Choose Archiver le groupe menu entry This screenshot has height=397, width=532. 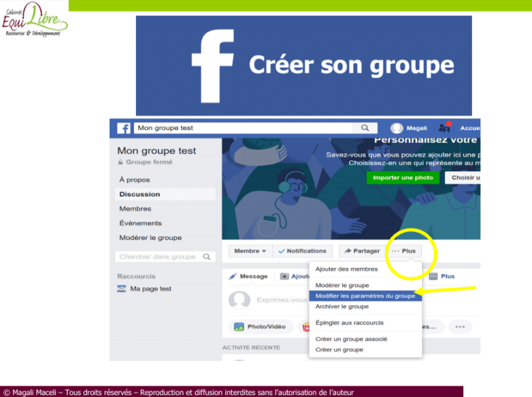[342, 307]
